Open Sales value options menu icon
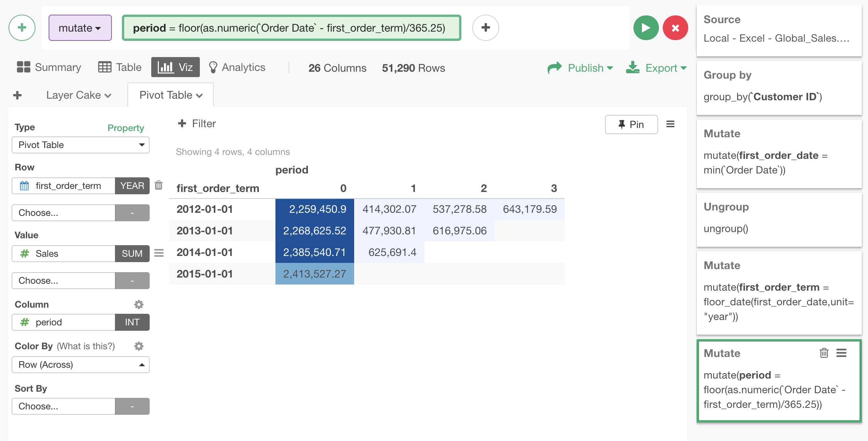Screen dimensions: 868x441 tap(159, 253)
